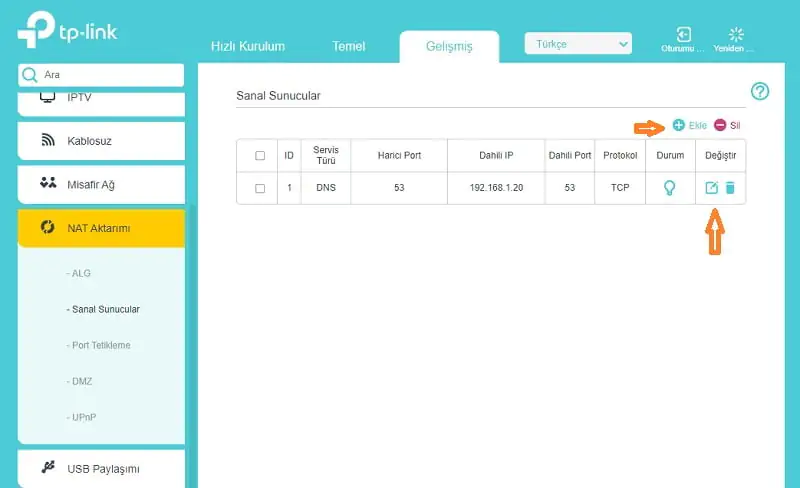Click the red minus Sil icon

[720, 125]
